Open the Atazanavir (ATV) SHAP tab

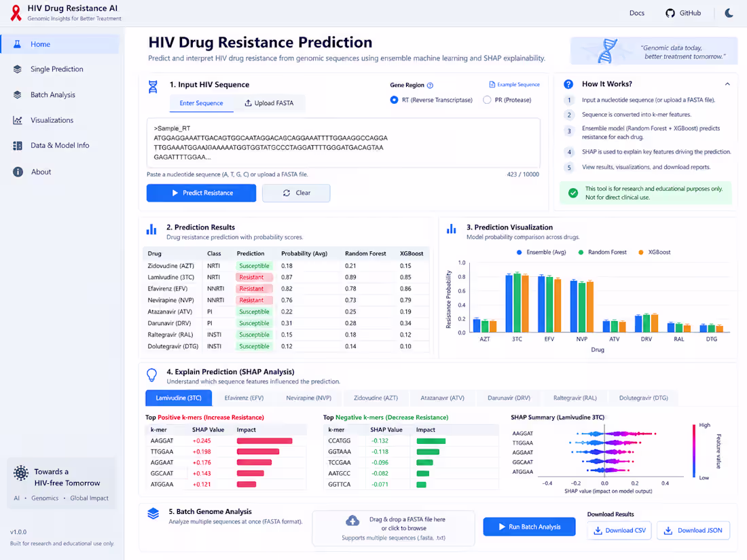pyautogui.click(x=442, y=398)
